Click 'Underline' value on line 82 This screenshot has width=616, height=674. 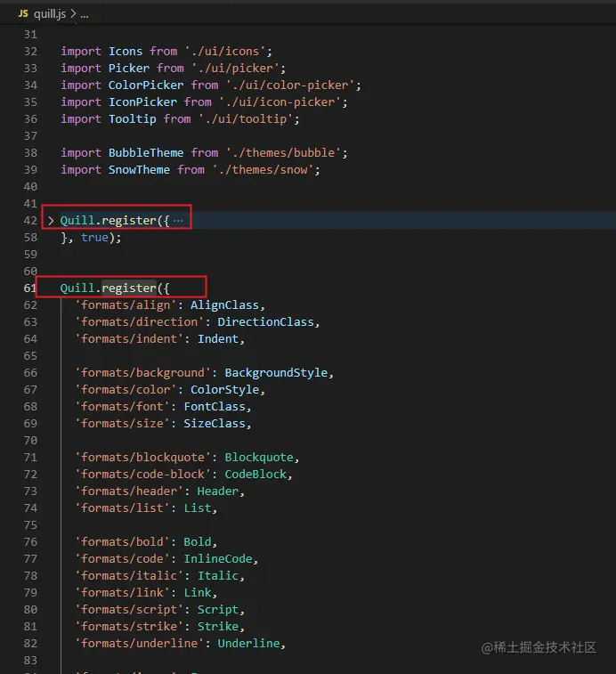coord(248,643)
